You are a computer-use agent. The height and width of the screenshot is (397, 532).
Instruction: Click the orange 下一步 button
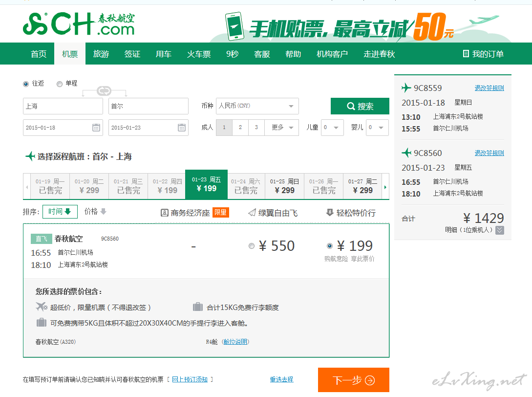354,380
